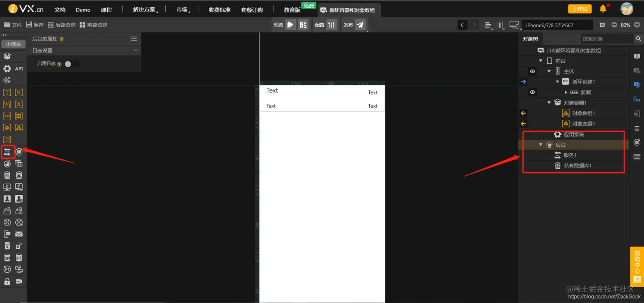
Task: Open the 文档 menu item
Action: 60,10
